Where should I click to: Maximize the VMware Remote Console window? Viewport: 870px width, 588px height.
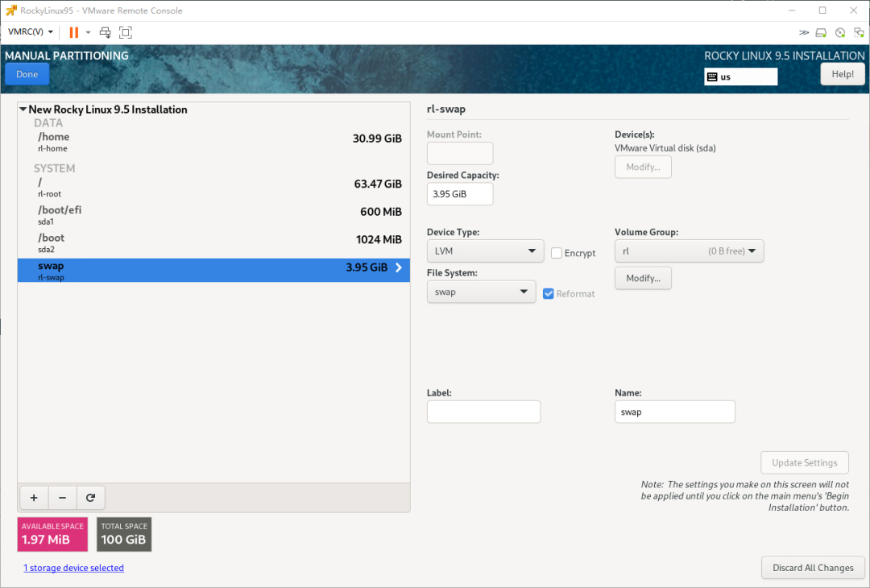822,10
